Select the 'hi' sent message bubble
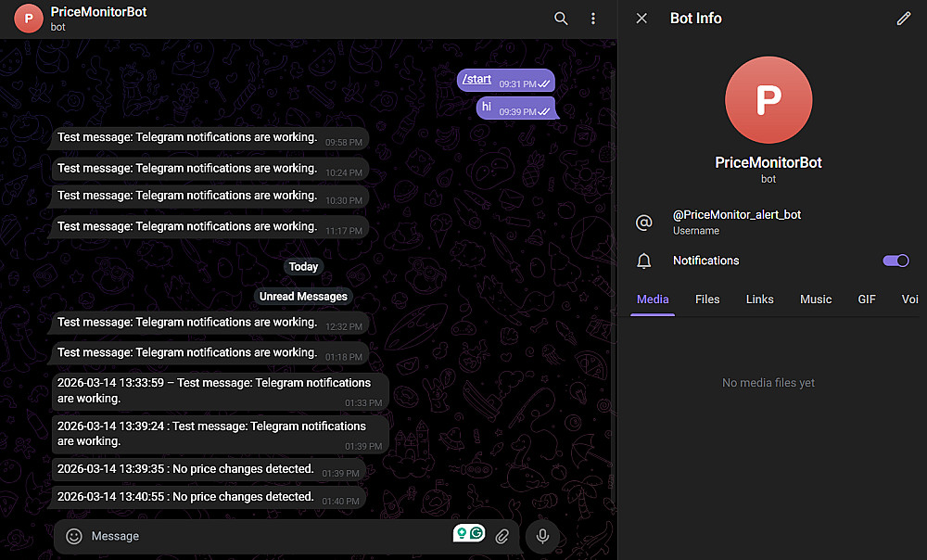 coord(516,108)
